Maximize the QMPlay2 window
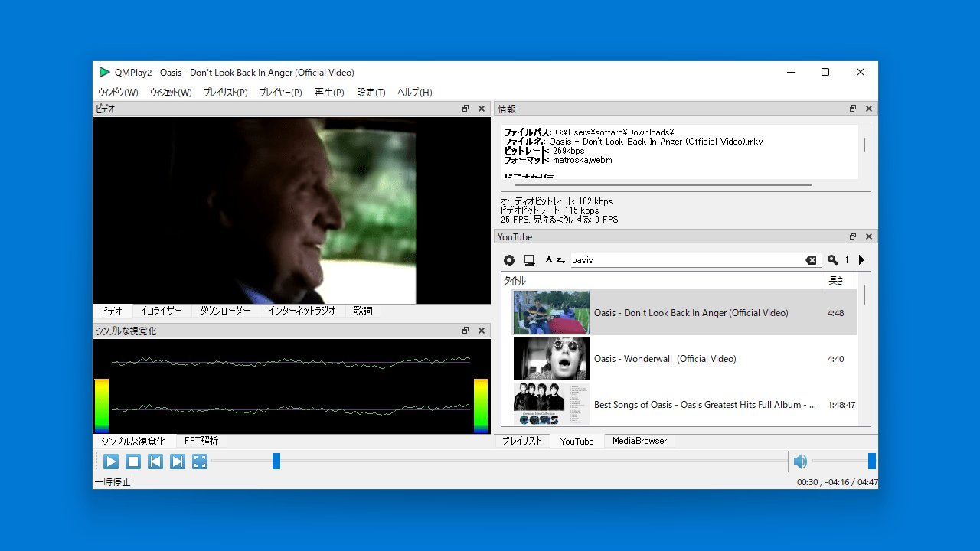This screenshot has width=980, height=551. [825, 72]
